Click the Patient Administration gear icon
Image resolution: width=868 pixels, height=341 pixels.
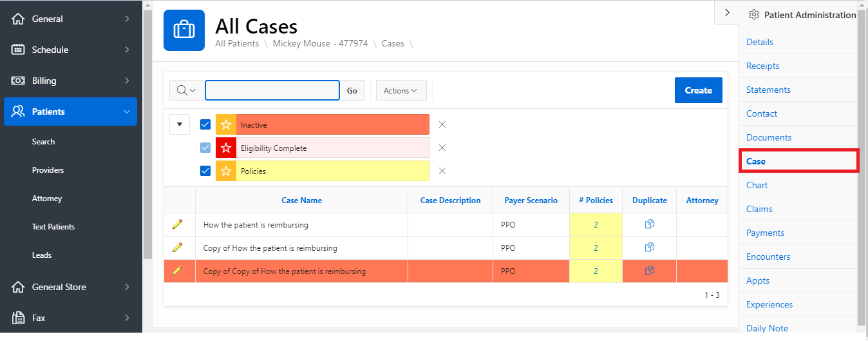pyautogui.click(x=754, y=15)
